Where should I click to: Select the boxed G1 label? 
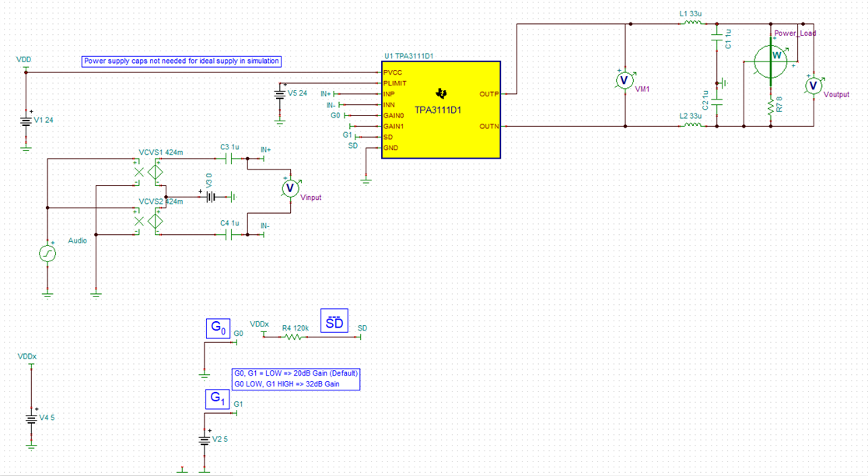pos(218,399)
